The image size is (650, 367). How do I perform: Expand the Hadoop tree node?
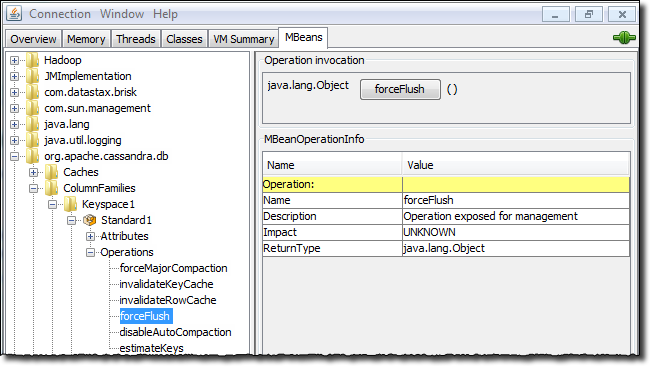[x=14, y=61]
